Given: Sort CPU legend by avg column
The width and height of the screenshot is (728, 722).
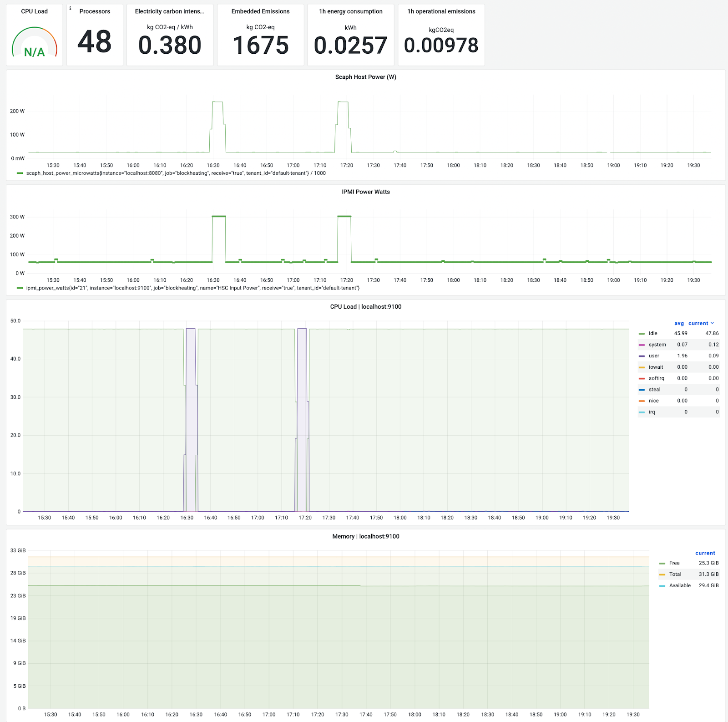Looking at the screenshot, I should (x=679, y=323).
